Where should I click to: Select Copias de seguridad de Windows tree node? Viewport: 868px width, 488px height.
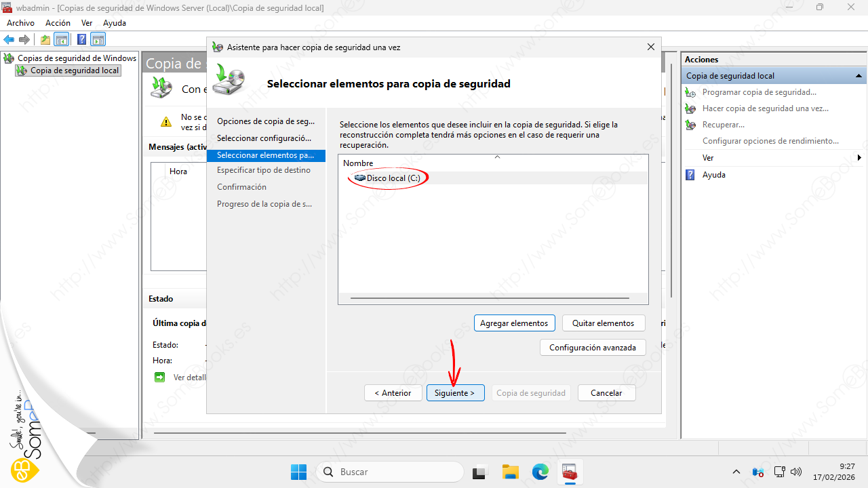coord(77,58)
